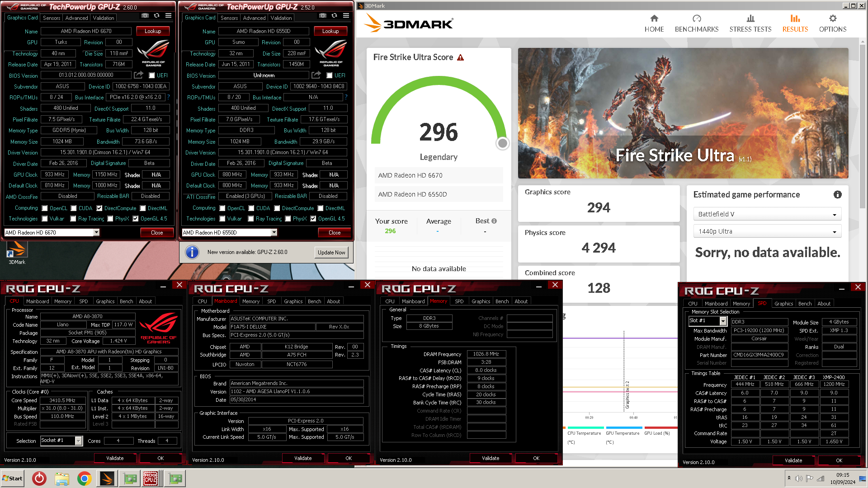Click OK in CPU-Z SPD window
The height and width of the screenshot is (488, 868).
839,460
